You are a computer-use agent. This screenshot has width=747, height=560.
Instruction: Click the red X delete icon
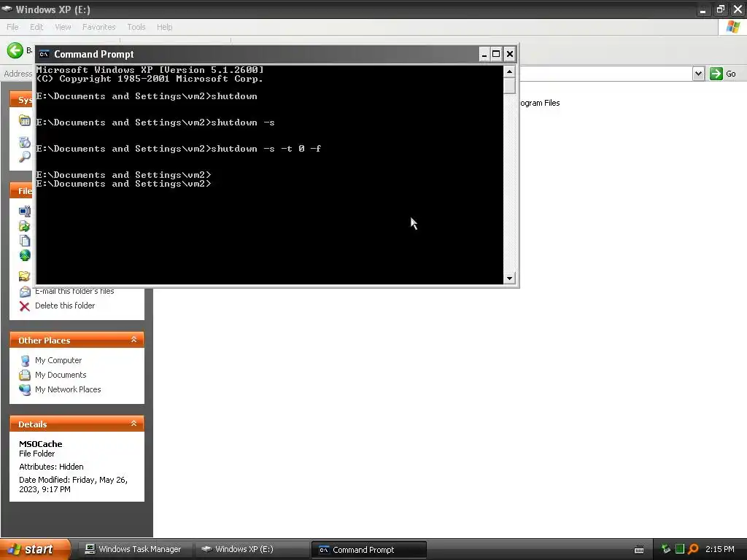(25, 306)
